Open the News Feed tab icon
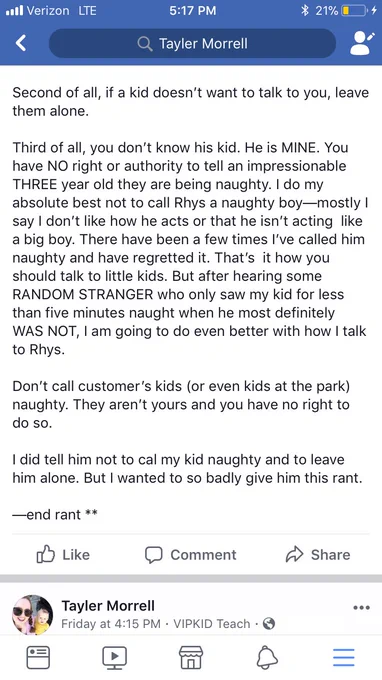The height and width of the screenshot is (680, 382). coord(38,657)
